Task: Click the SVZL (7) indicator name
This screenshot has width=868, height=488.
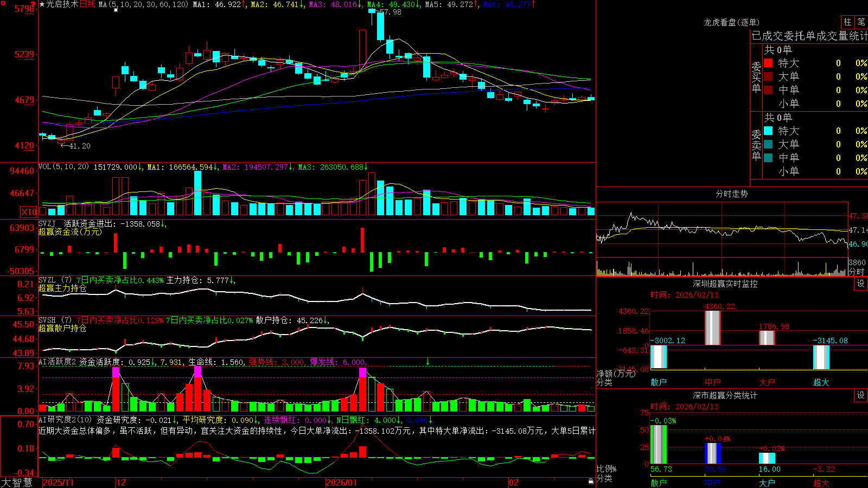Action: pos(55,280)
